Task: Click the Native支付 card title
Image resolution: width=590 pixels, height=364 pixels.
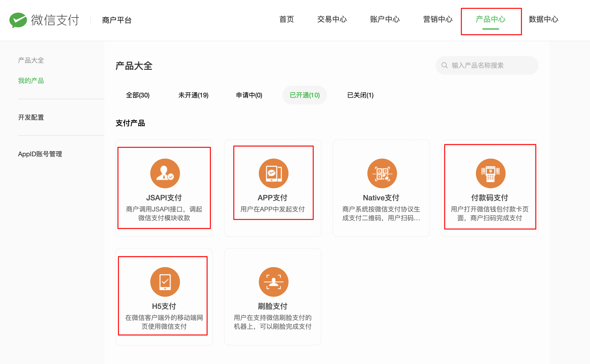Action: click(381, 198)
